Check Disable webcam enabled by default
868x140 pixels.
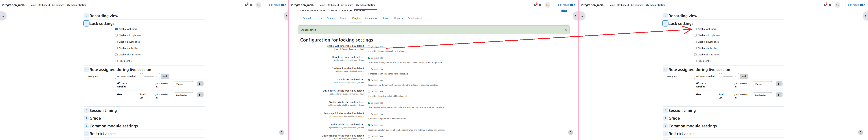[x=369, y=47]
